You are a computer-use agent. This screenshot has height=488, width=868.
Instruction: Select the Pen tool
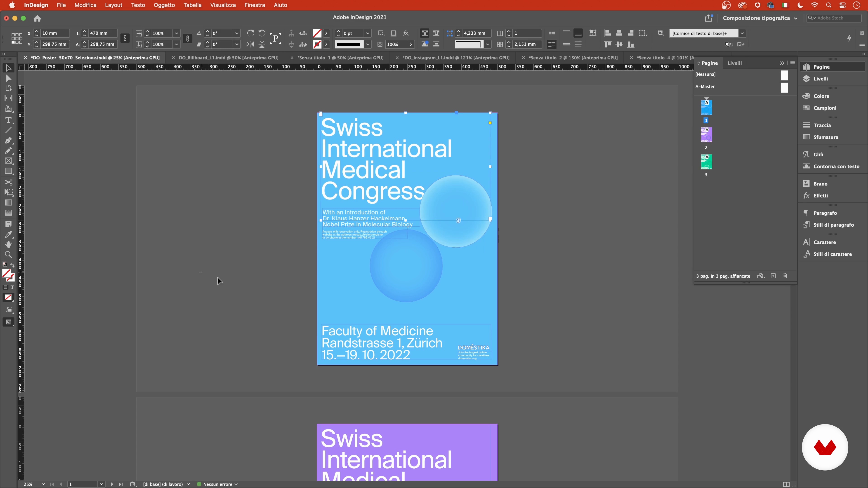point(8,141)
